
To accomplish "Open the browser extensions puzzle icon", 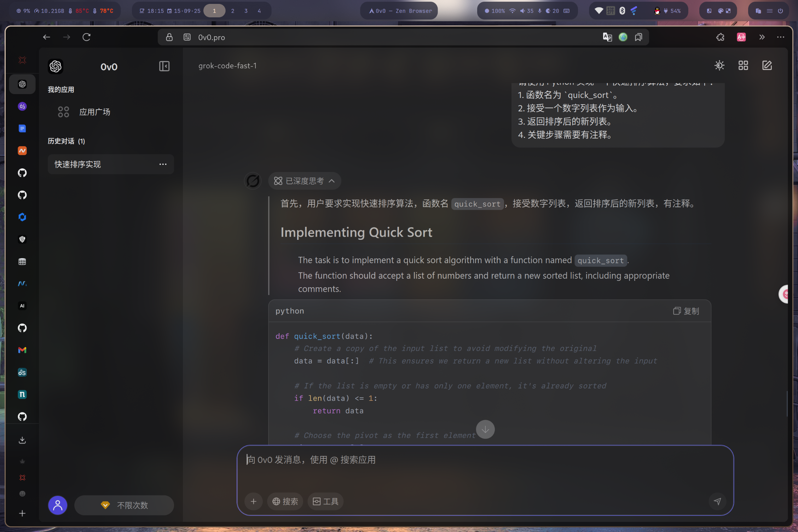I will (721, 37).
